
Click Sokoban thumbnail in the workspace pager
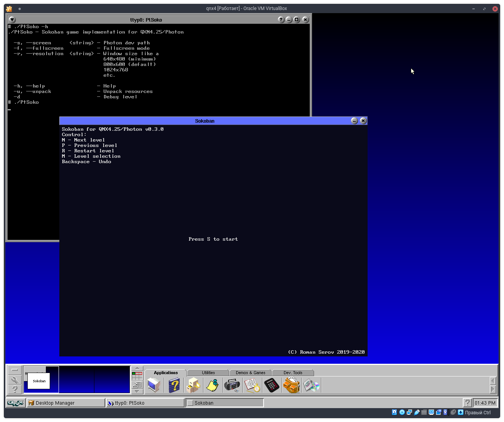point(39,381)
